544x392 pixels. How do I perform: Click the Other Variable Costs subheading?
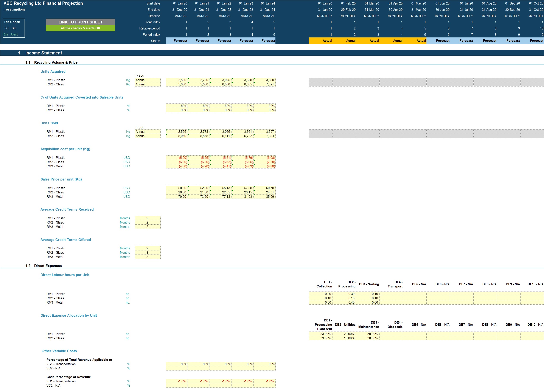coord(59,351)
